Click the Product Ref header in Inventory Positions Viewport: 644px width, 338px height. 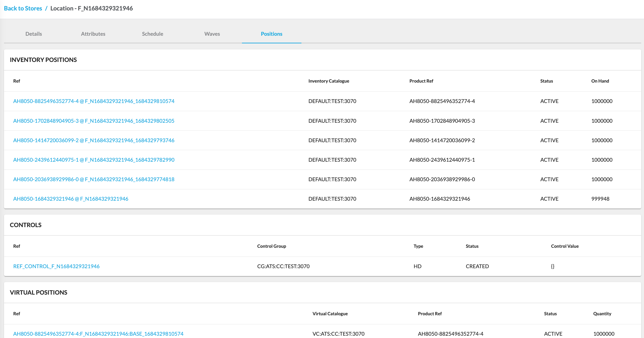tap(421, 81)
